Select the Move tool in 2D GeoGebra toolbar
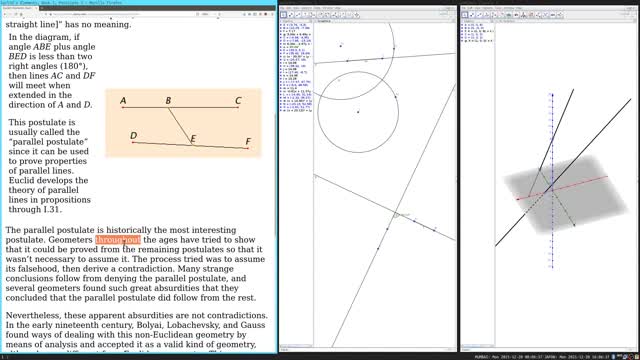This screenshot has height=360, width=640. click(x=283, y=15)
